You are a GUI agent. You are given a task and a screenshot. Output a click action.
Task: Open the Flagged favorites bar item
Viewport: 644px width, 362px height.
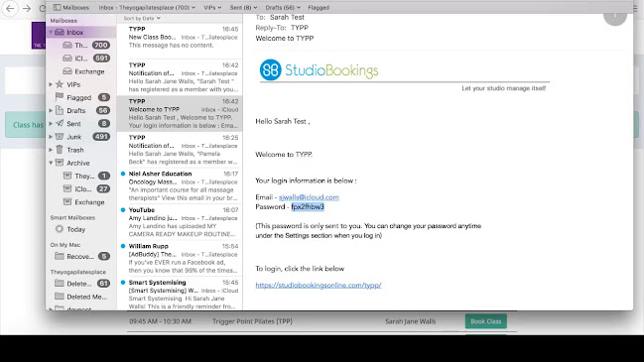pos(319,7)
